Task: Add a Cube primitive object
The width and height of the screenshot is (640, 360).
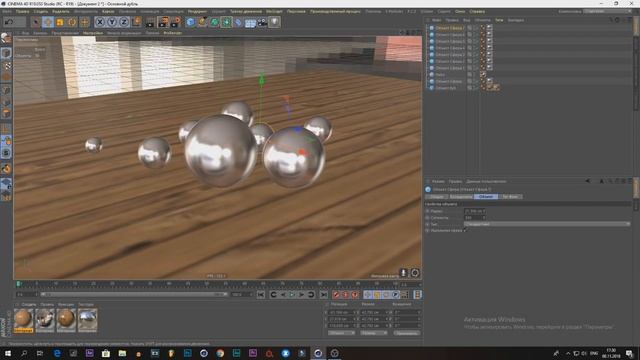Action: [x=190, y=22]
